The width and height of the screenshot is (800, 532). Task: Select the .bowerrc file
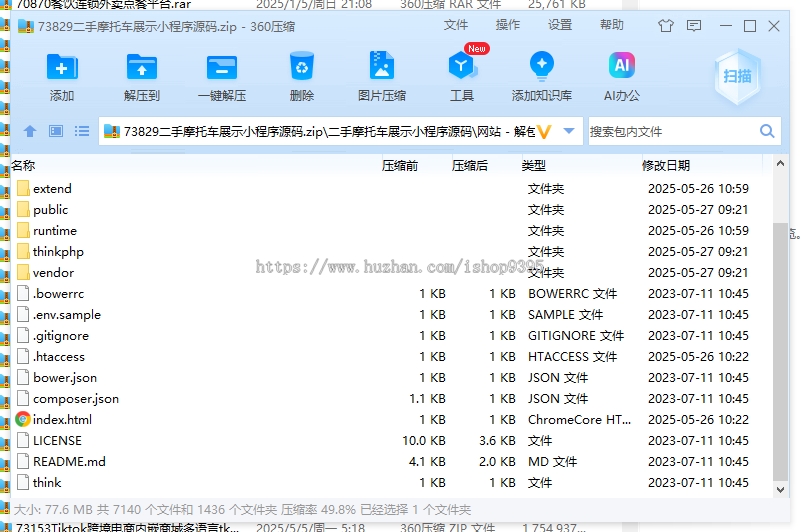click(58, 294)
